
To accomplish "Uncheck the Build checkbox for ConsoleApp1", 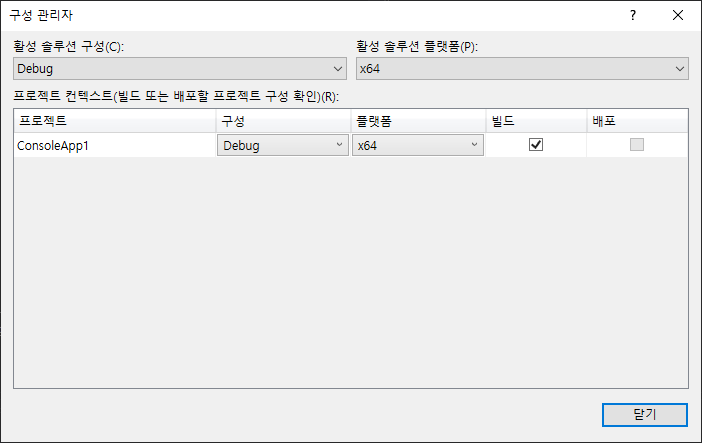I will tap(536, 145).
